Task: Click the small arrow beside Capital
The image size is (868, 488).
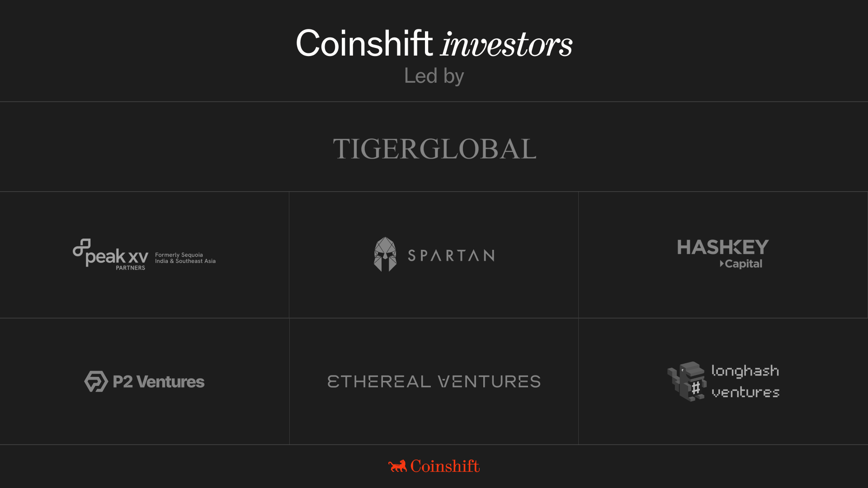Action: (722, 263)
